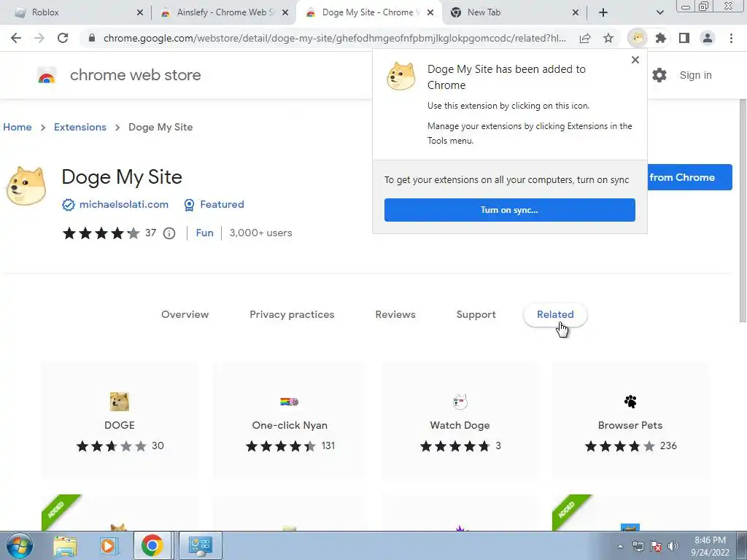Show hidden system tray icons
The width and height of the screenshot is (747, 560).
coord(620,546)
